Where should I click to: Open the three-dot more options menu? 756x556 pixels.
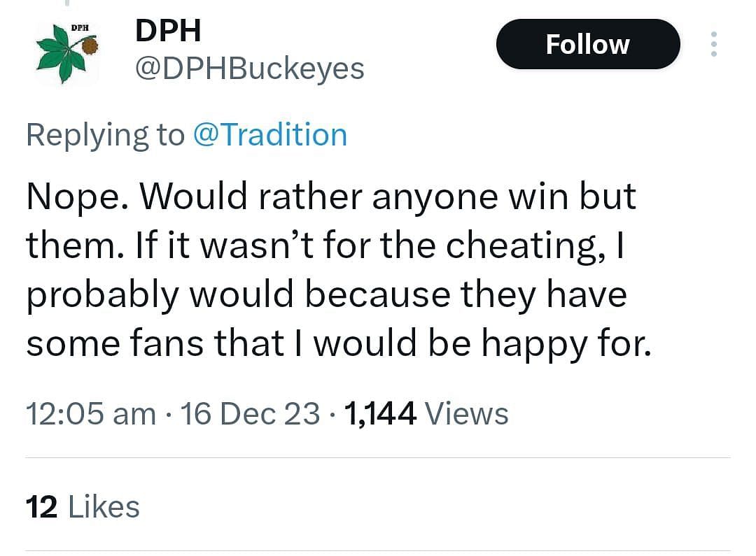(713, 44)
